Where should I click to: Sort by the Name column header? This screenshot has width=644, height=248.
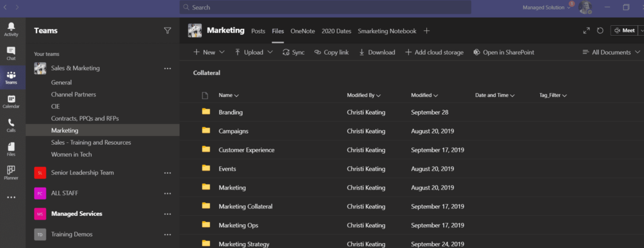point(229,95)
